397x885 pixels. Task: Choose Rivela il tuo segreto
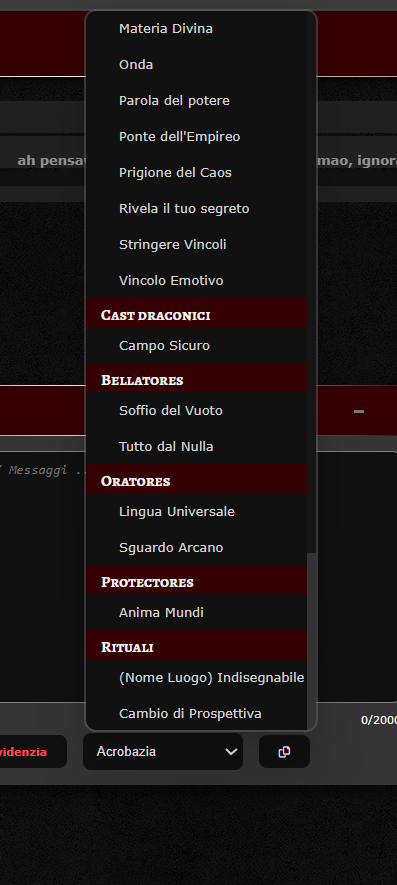point(197,208)
